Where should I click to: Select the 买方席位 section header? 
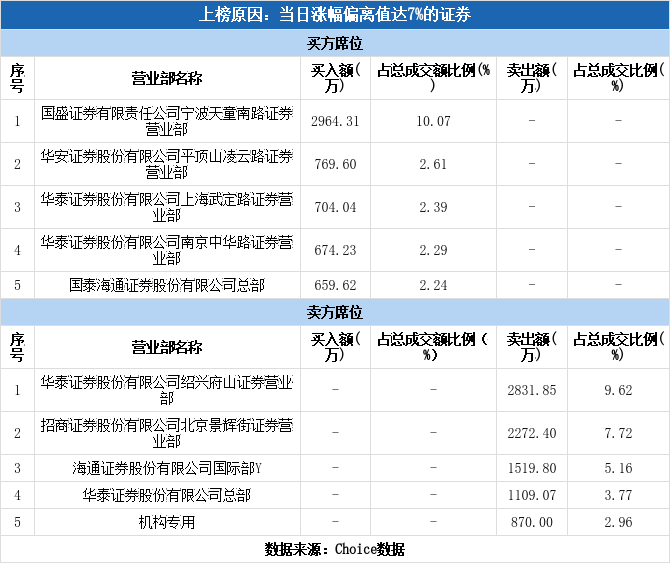tap(335, 43)
